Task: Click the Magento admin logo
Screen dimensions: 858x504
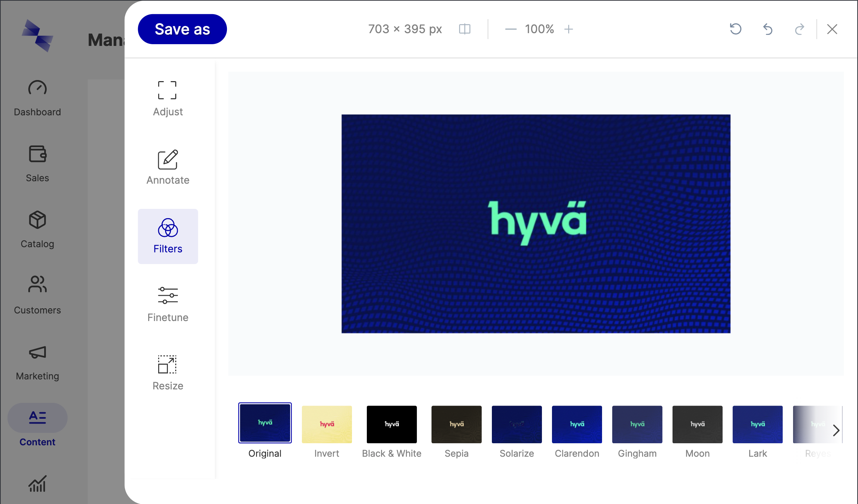Action: (37, 36)
